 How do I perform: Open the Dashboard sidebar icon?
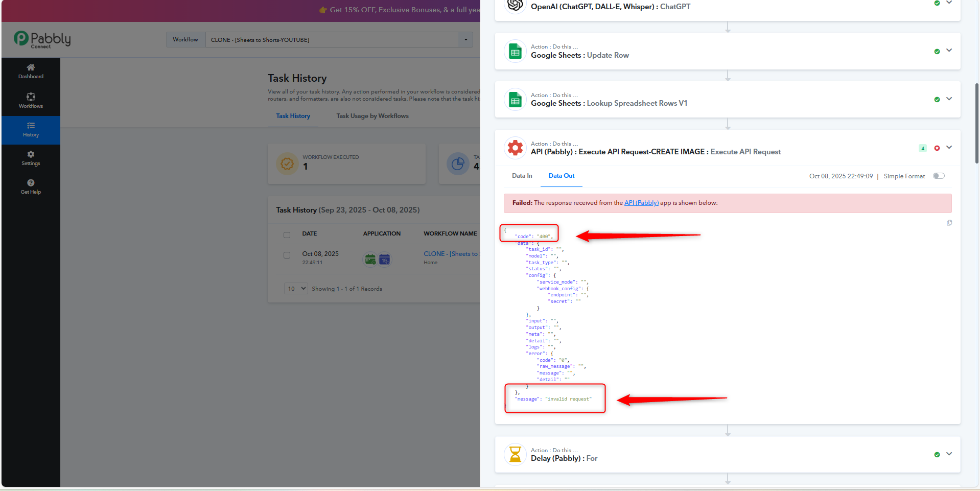pos(31,71)
